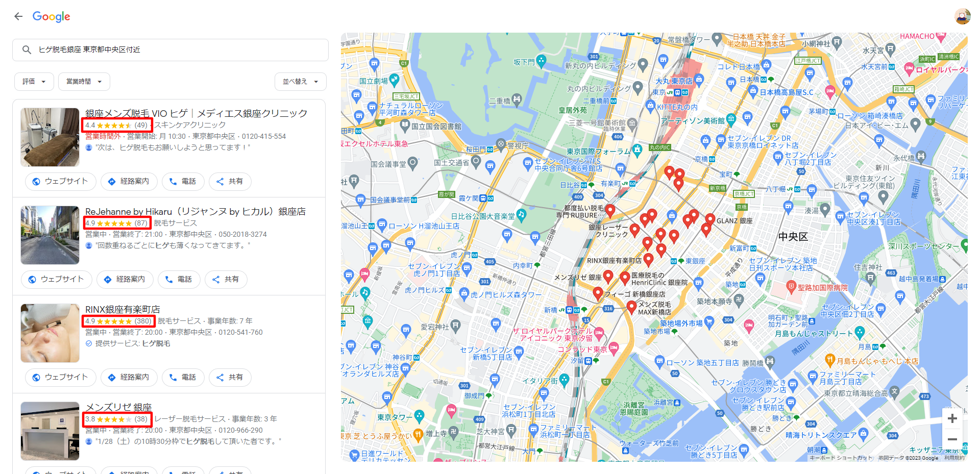This screenshot has width=980, height=474.
Task: Select the 銀座レーザークリニック red map pin
Action: (x=634, y=231)
